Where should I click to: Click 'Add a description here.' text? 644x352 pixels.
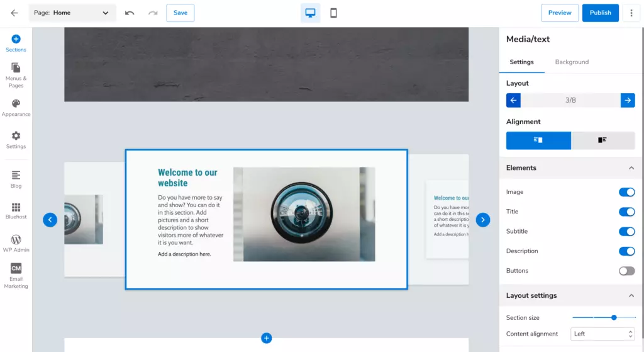click(184, 254)
